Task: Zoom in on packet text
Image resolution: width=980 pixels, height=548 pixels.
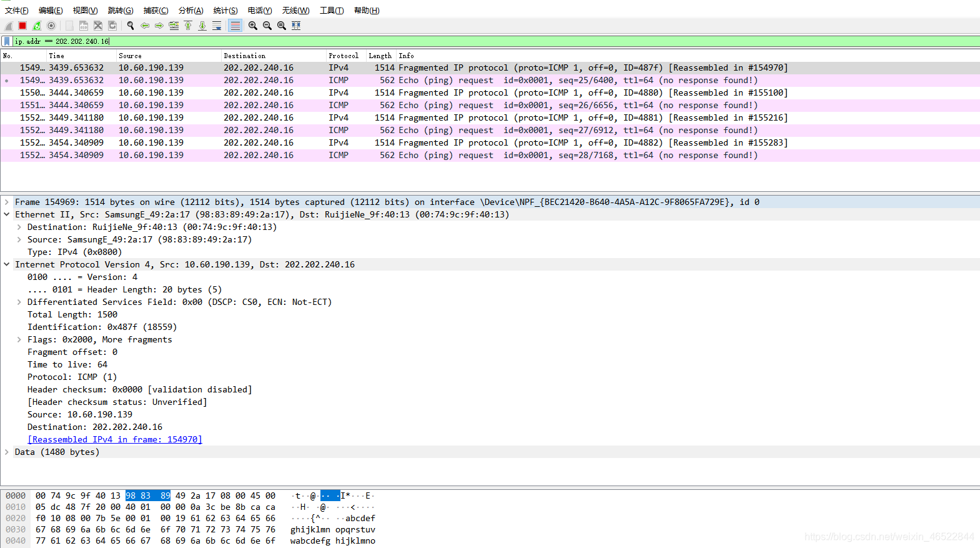Action: 253,26
